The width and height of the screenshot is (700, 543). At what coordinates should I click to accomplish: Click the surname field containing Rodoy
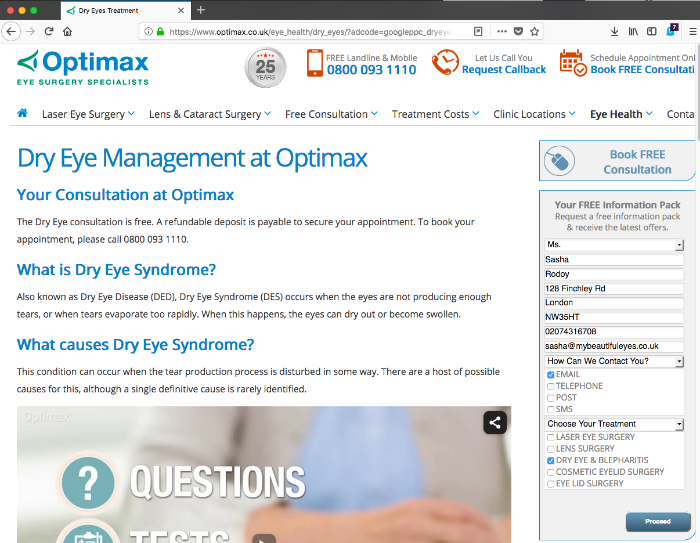point(614,274)
